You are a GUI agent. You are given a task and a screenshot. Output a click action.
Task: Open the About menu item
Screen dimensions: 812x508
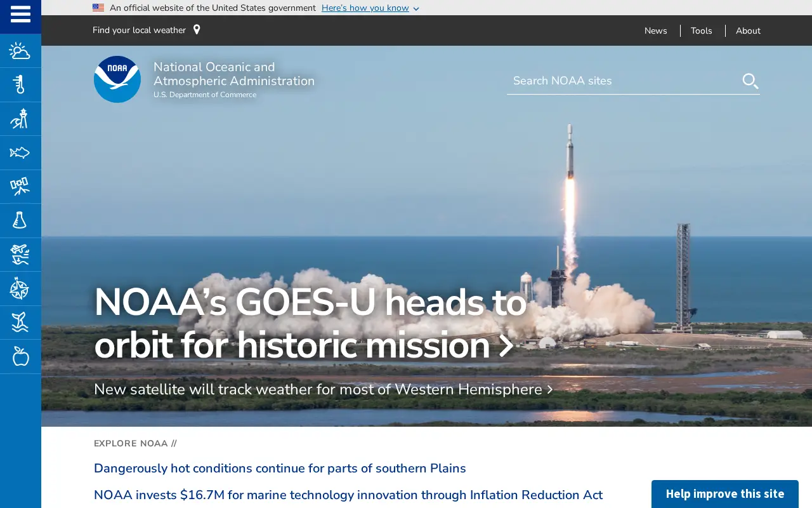pyautogui.click(x=748, y=30)
